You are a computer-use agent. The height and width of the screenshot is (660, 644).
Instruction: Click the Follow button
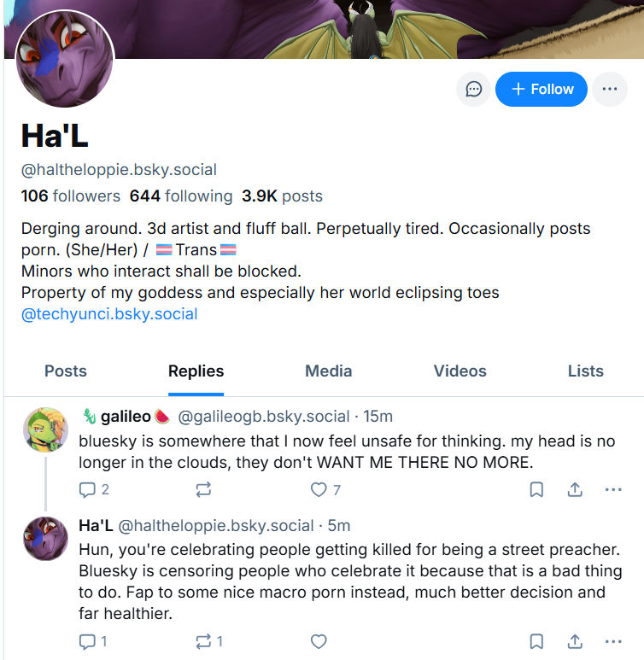pos(542,89)
